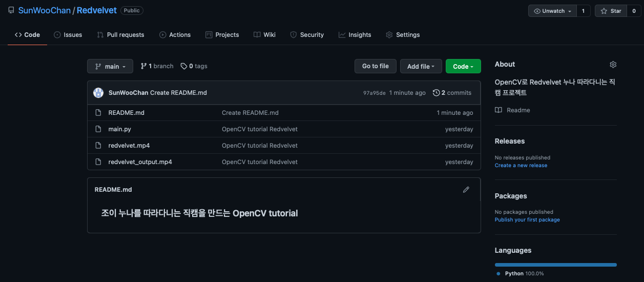The height and width of the screenshot is (282, 644).
Task: Click the blue Python language bar
Action: pyautogui.click(x=556, y=265)
